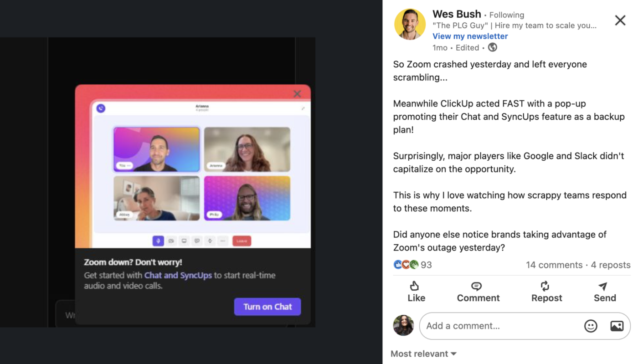Viewport: 638px width, 364px height.
Task: View the 14 comments link
Action: pos(554,265)
